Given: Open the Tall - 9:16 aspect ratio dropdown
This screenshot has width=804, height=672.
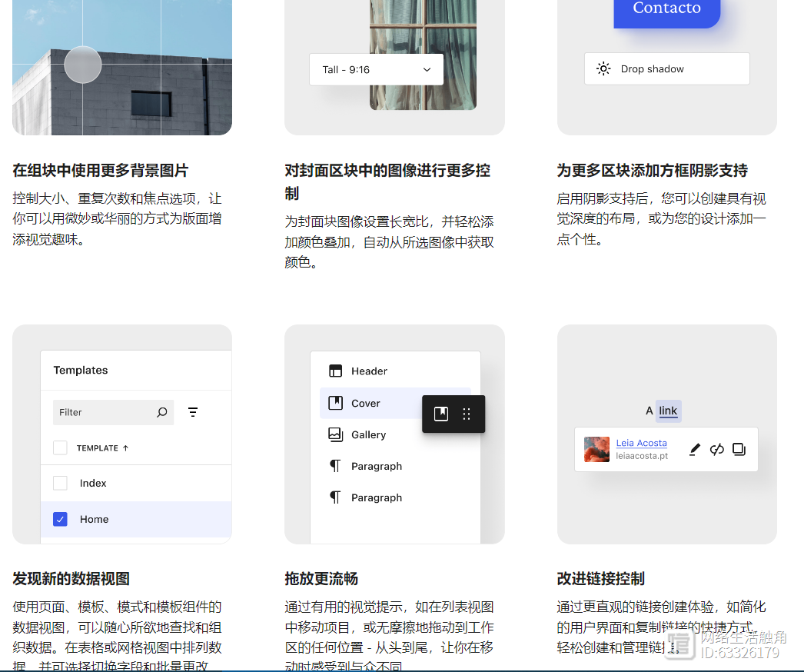Looking at the screenshot, I should point(376,69).
